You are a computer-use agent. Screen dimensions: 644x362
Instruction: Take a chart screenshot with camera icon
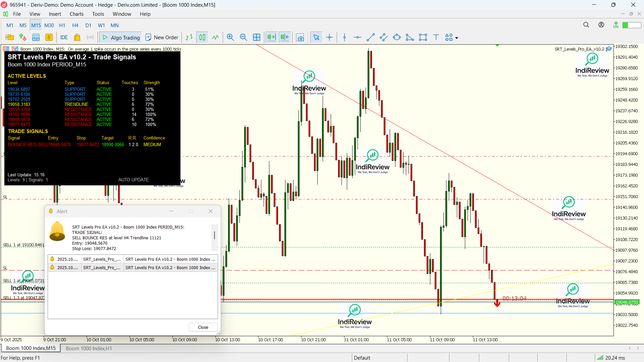pyautogui.click(x=300, y=38)
